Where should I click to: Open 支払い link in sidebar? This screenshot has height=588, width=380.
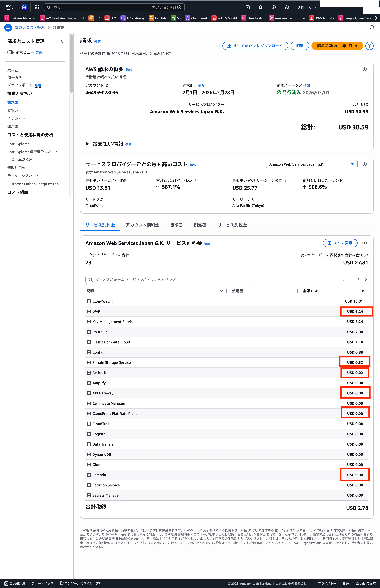pyautogui.click(x=13, y=110)
